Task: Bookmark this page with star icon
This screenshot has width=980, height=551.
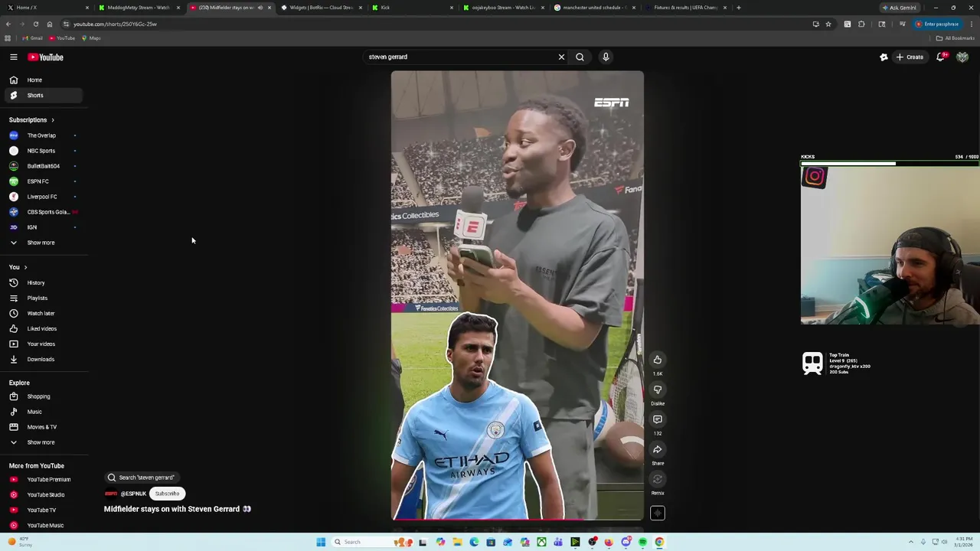Action: click(x=828, y=24)
